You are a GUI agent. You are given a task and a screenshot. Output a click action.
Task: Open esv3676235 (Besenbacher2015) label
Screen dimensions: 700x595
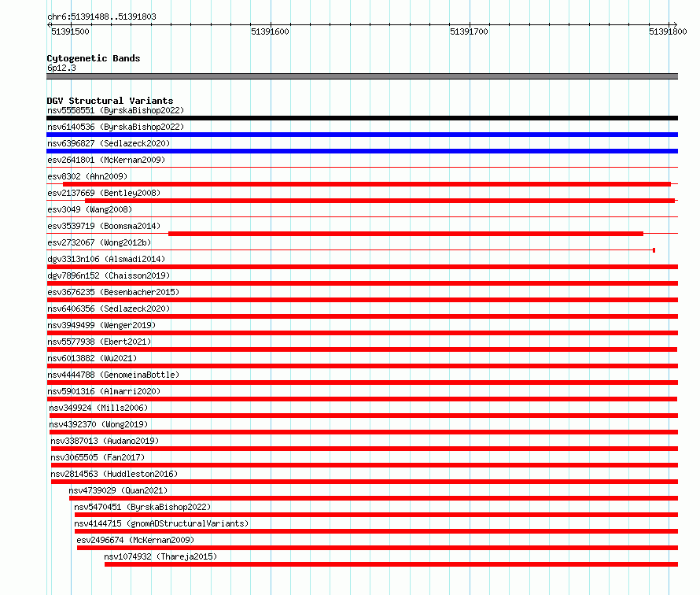(x=113, y=292)
